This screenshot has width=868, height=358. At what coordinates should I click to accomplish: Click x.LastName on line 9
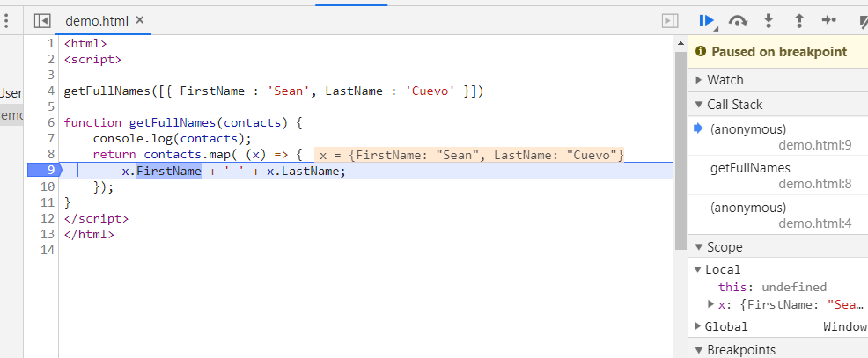tap(304, 171)
